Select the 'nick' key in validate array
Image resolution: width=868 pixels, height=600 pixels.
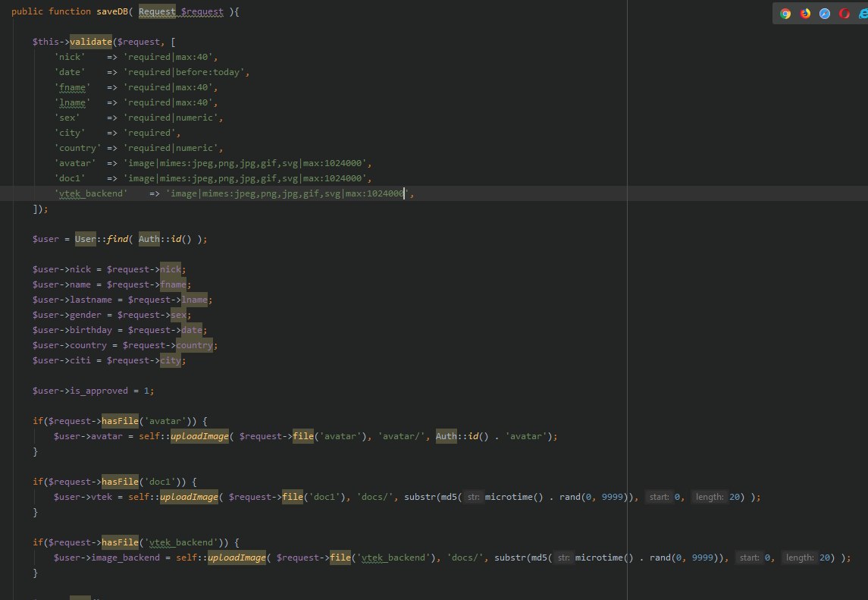click(x=70, y=57)
